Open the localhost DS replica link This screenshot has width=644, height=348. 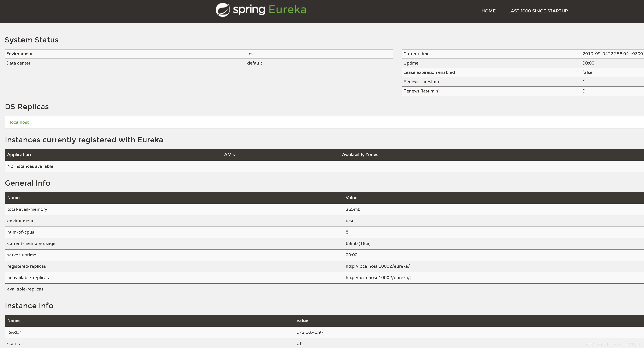click(x=19, y=122)
